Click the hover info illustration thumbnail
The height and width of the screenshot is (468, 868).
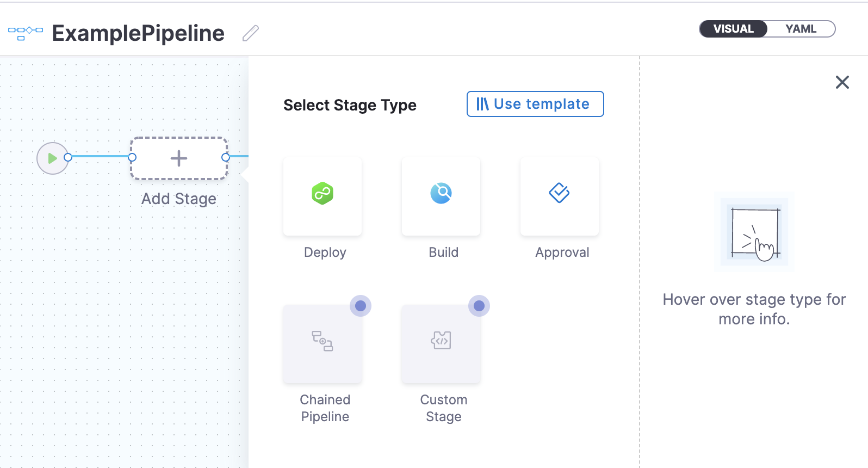pos(754,232)
